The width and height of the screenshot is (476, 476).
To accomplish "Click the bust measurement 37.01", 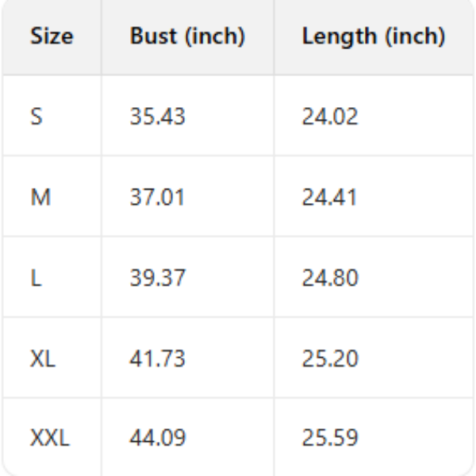I will pyautogui.click(x=157, y=197).
